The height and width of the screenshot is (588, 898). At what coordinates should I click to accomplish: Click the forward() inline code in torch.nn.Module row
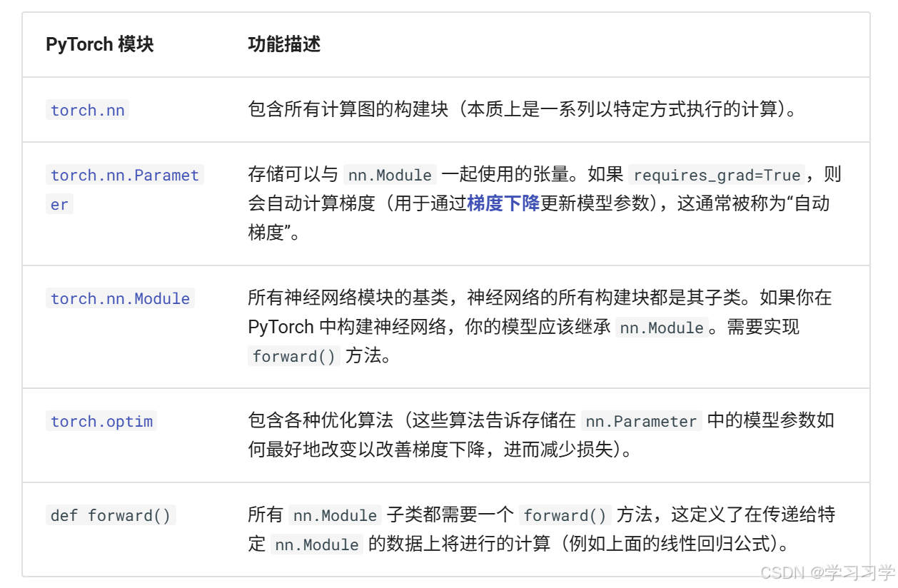click(x=293, y=356)
